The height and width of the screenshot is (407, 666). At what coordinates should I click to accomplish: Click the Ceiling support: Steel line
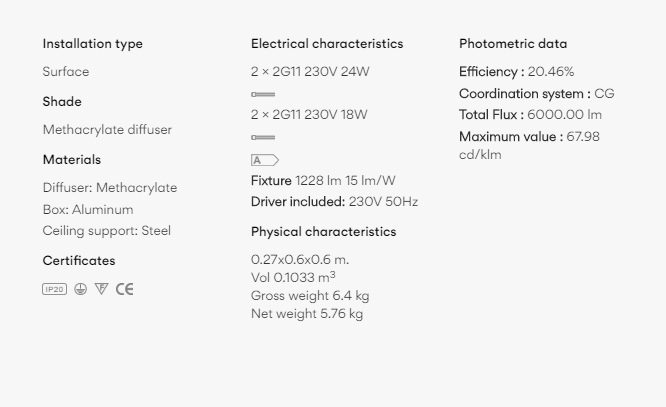coord(106,231)
